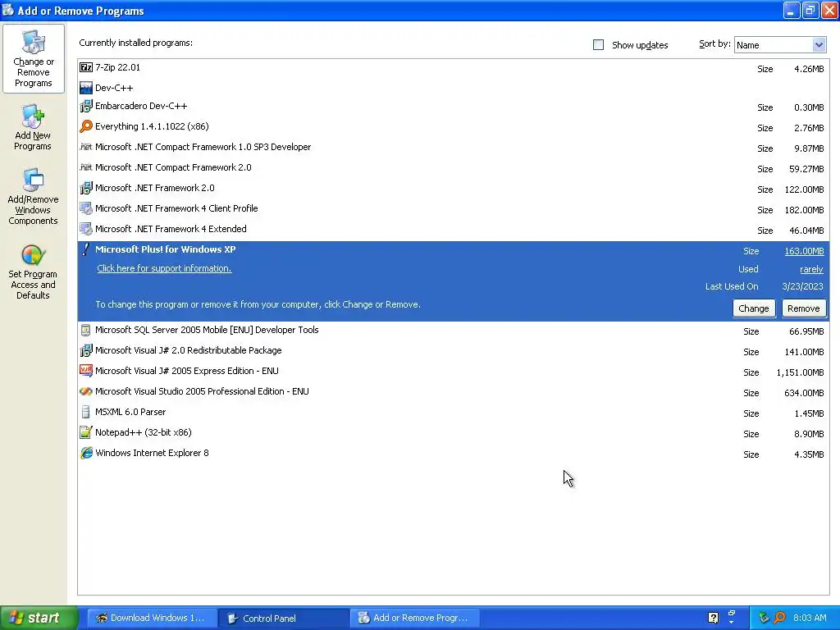Click the 1,151.00MB size value
Screen dimensions: 840x630
pyautogui.click(x=800, y=373)
